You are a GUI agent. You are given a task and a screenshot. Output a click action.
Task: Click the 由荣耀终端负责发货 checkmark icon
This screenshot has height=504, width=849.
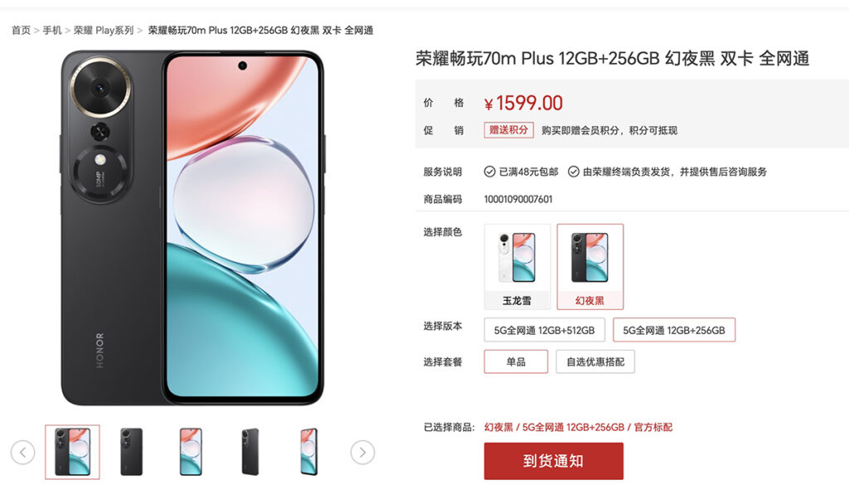tap(574, 172)
